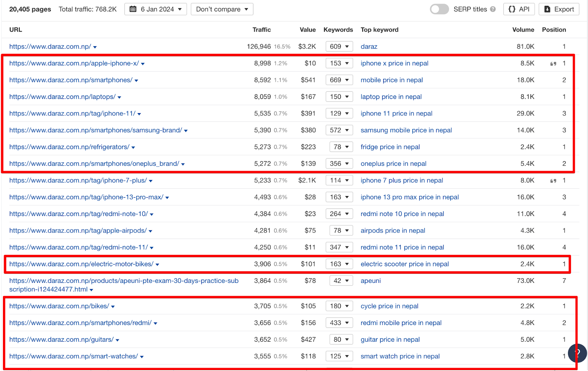Image resolution: width=588 pixels, height=371 pixels.
Task: Expand the caret next to tag/apple-airpods/ URL
Action: coord(150,231)
